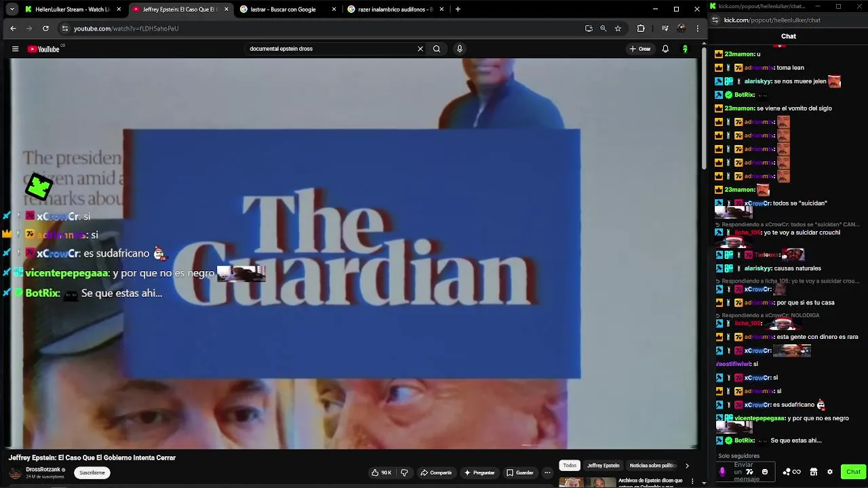Open the emoji smiley picker in Kick chat
Image resolution: width=868 pixels, height=488 pixels.
pyautogui.click(x=765, y=472)
